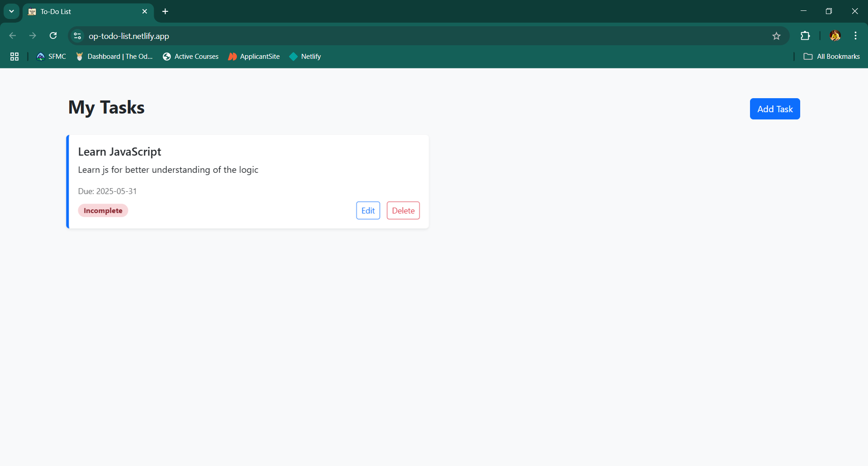Open the tab search dropdown arrow

[12, 11]
